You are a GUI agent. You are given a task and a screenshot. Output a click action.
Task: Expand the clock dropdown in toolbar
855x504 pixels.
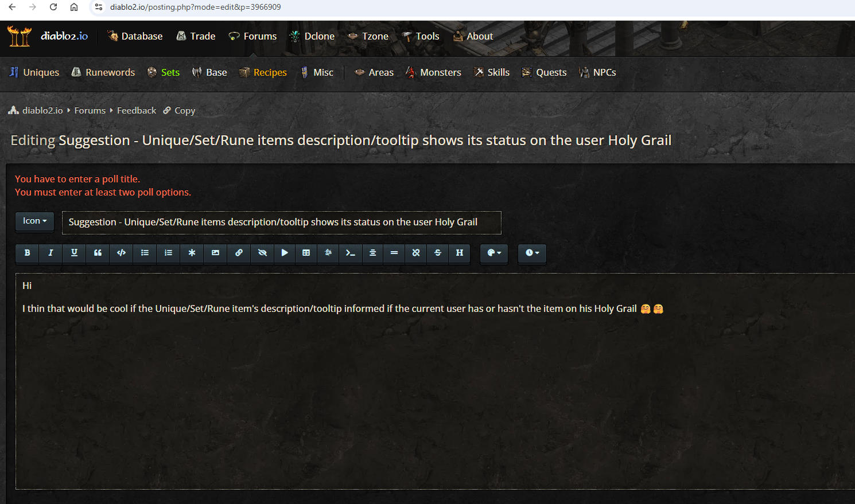pos(532,253)
